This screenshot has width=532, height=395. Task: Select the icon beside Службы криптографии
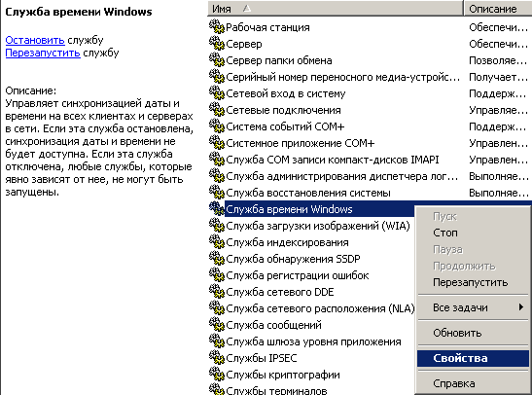217,375
